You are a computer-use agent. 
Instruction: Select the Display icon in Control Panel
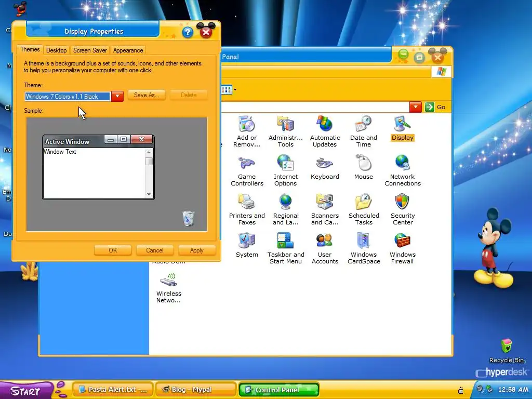tap(403, 128)
